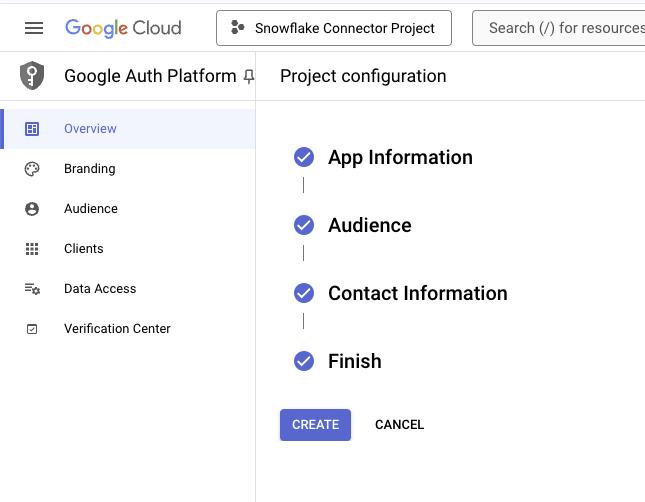The height and width of the screenshot is (502, 645).
Task: Expand the Audience configuration step
Action: pos(369,226)
